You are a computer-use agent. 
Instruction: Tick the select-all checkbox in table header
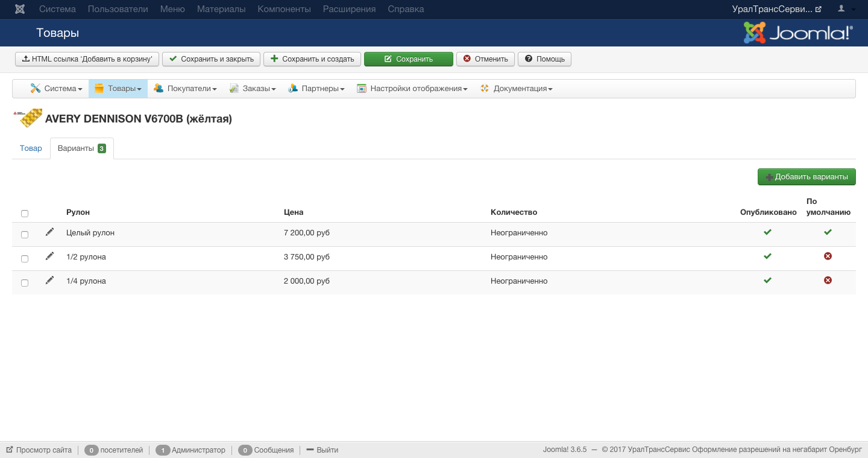pyautogui.click(x=25, y=214)
